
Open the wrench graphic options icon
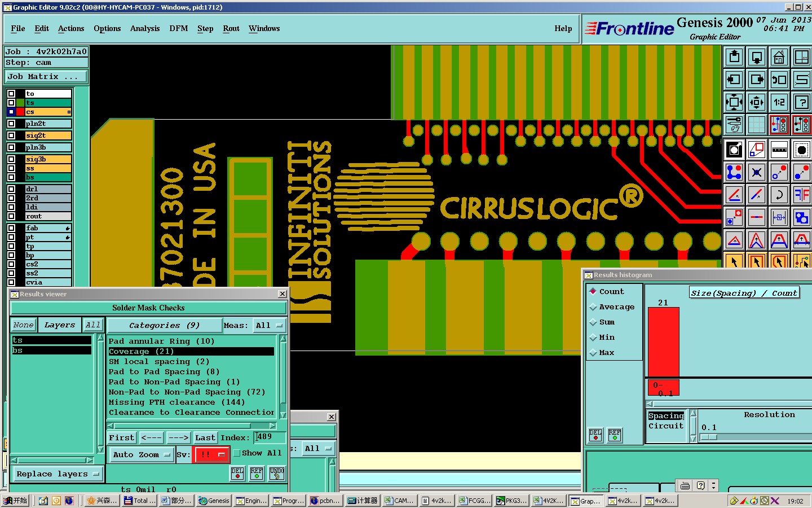[734, 125]
